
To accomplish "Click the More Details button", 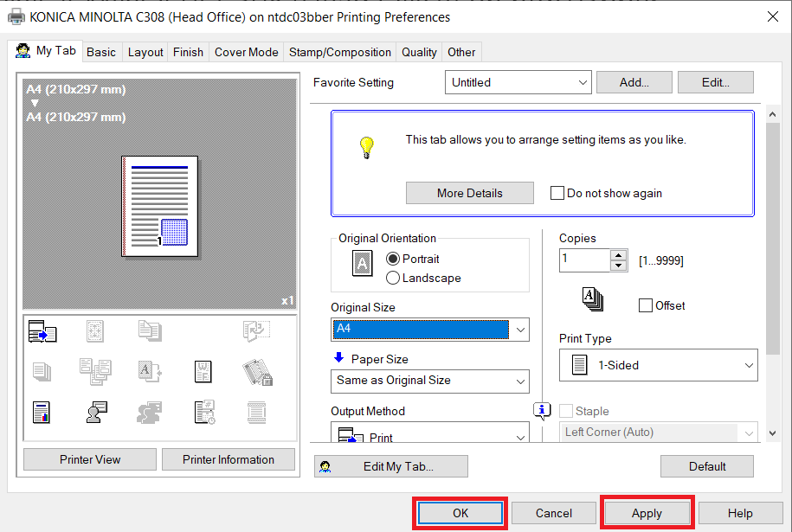I will pos(470,193).
